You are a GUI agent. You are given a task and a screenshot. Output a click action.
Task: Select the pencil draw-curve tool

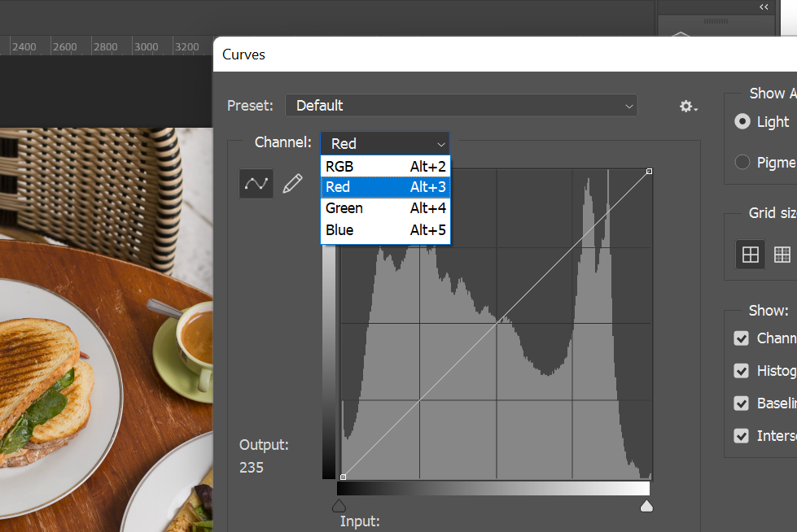[x=292, y=183]
